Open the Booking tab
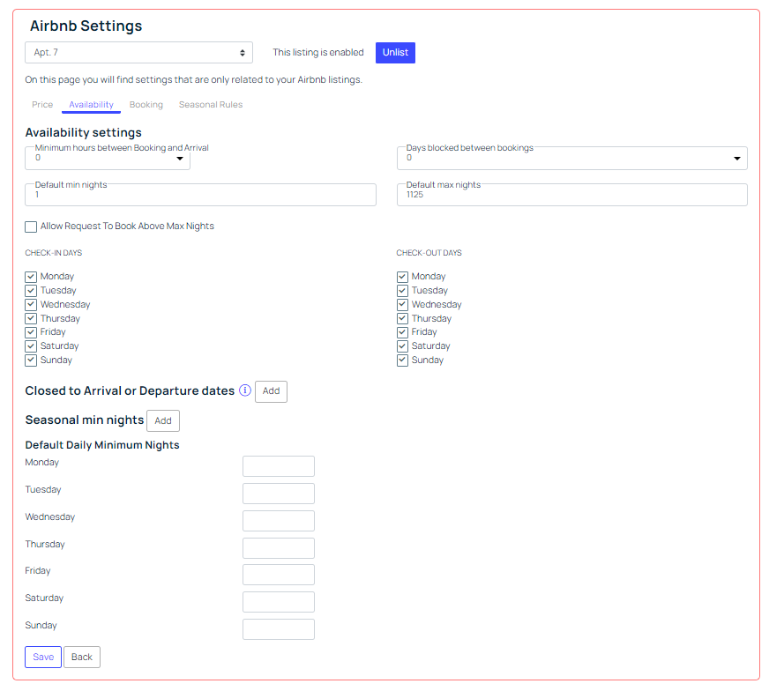 [x=146, y=104]
